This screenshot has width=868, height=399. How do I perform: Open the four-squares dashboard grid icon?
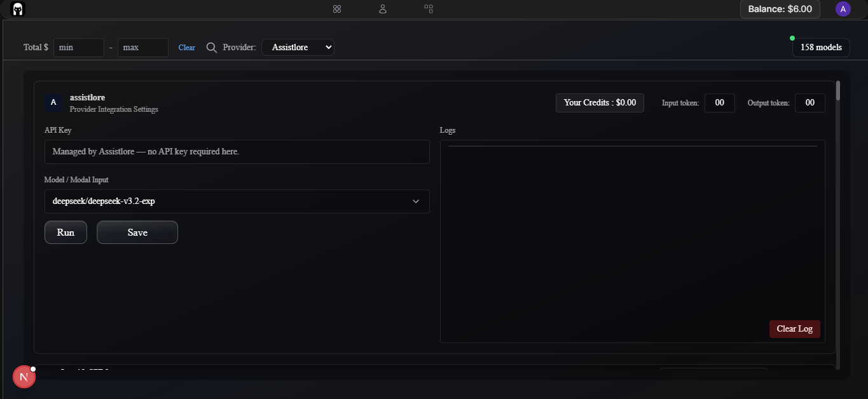pyautogui.click(x=337, y=9)
